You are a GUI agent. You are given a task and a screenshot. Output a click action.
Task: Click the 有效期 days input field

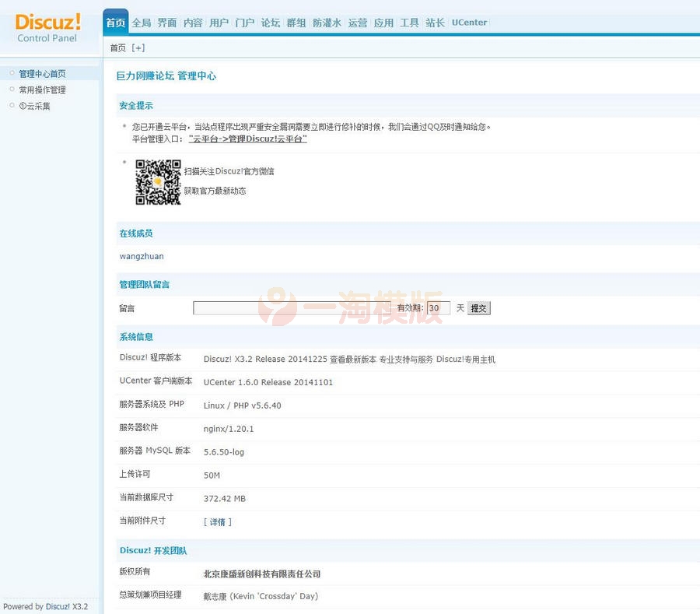coord(439,307)
